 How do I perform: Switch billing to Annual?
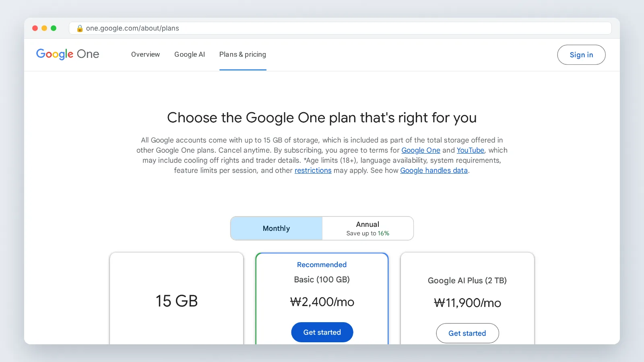367,228
